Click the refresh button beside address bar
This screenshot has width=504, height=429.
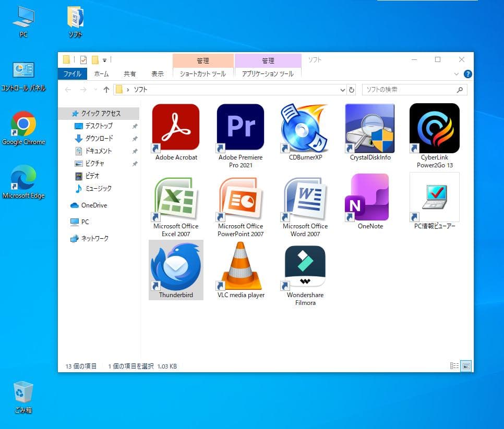pos(352,90)
